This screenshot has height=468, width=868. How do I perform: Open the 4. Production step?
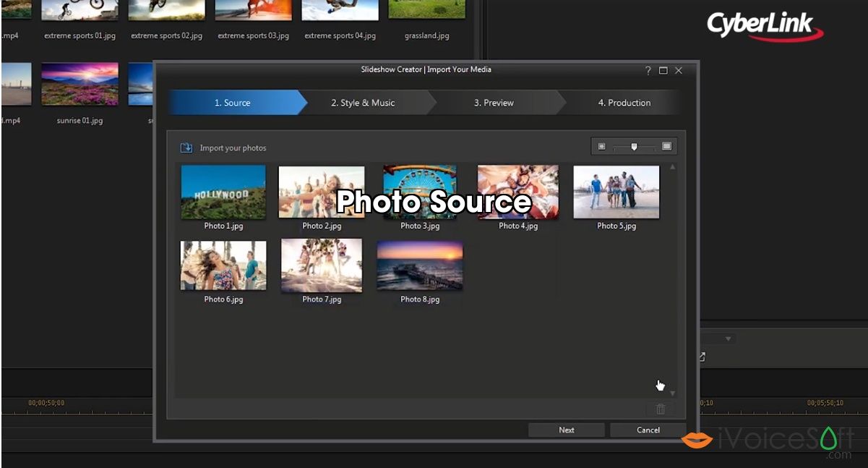click(x=624, y=103)
